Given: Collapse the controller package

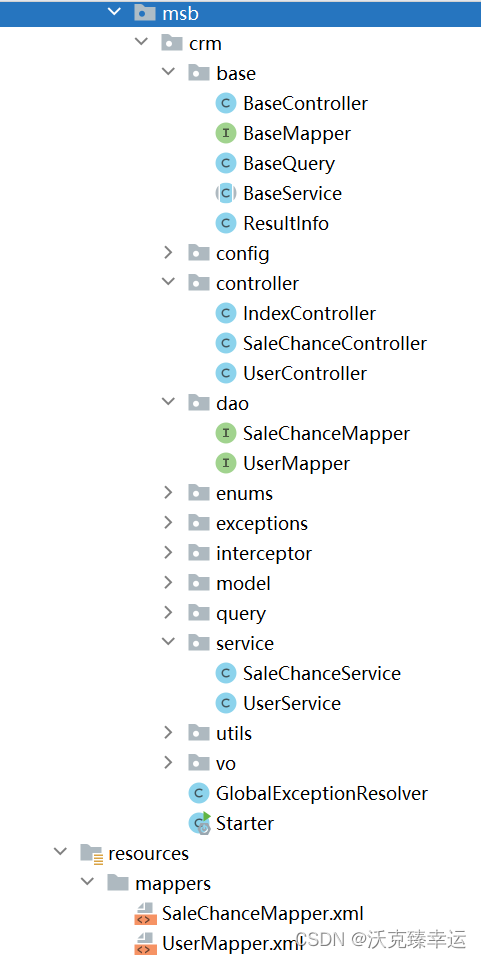Looking at the screenshot, I should [x=168, y=282].
